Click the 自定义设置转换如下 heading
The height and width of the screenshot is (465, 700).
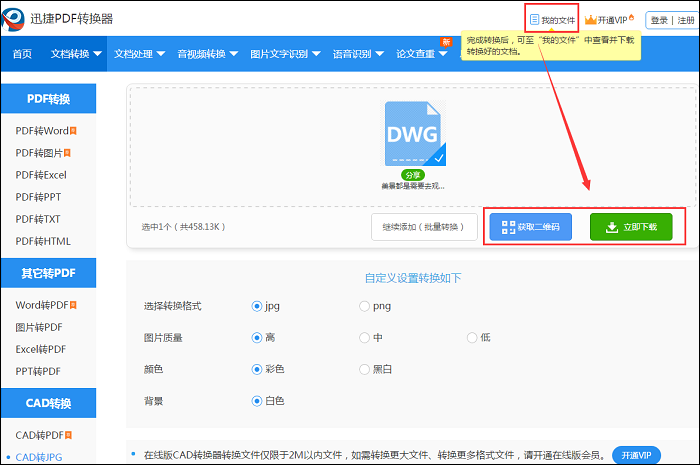(x=413, y=278)
